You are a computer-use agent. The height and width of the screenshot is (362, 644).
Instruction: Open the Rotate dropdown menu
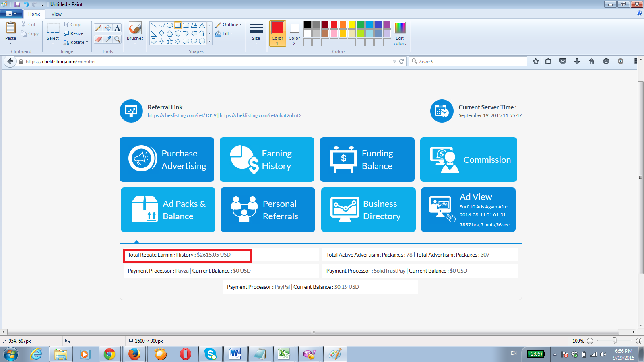tap(76, 42)
